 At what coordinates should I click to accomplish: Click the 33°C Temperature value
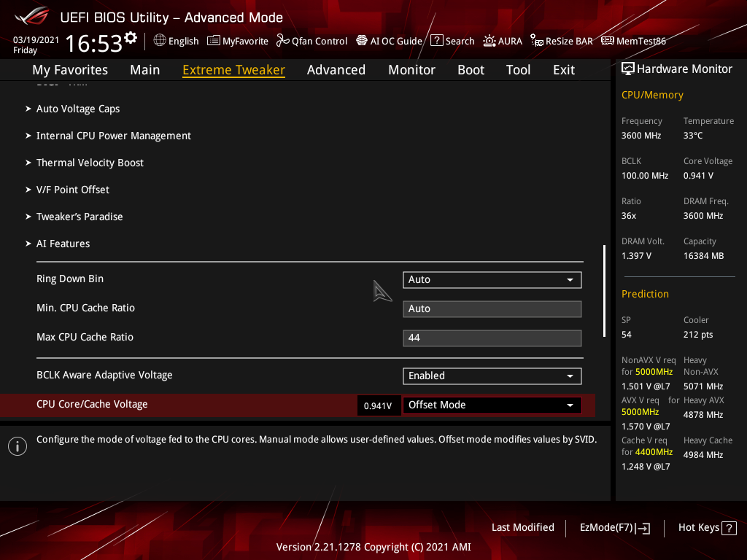point(693,136)
